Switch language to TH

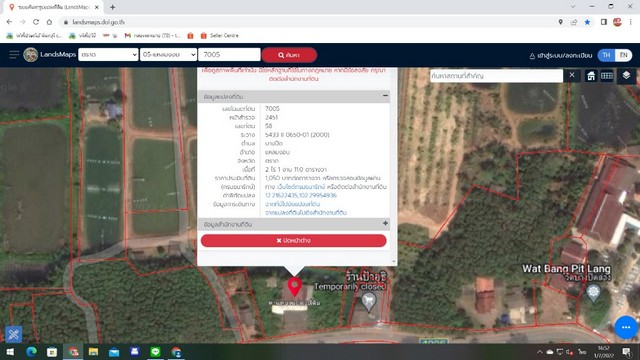pyautogui.click(x=607, y=55)
